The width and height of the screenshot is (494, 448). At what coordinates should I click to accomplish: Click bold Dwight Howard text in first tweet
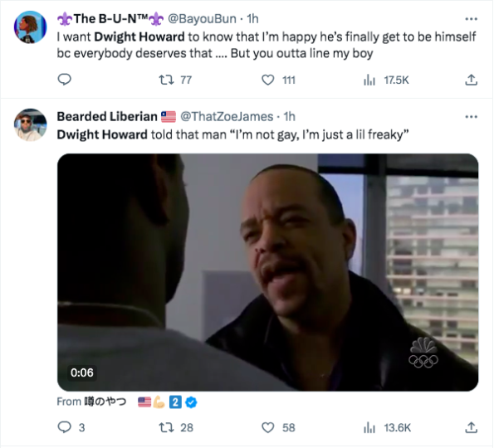click(139, 37)
